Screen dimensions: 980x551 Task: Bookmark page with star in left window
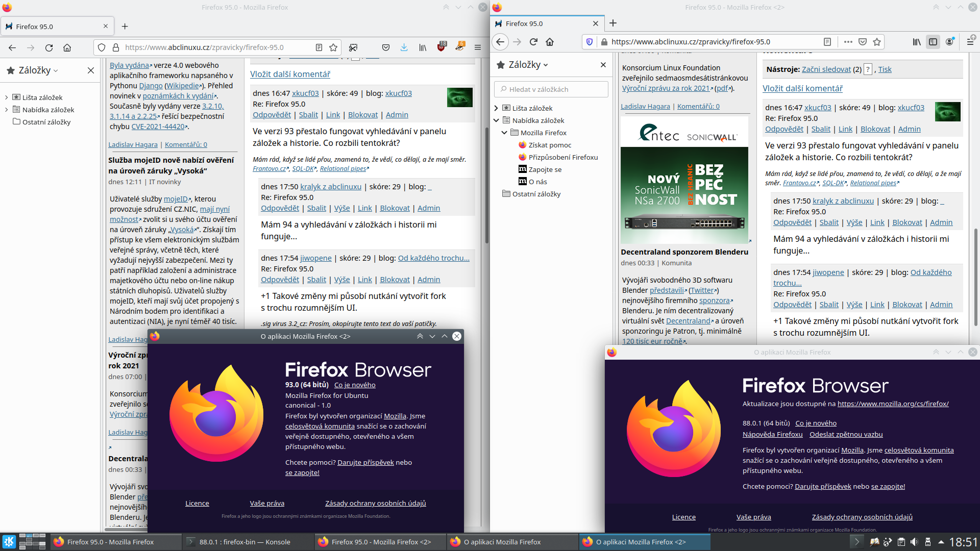point(333,47)
